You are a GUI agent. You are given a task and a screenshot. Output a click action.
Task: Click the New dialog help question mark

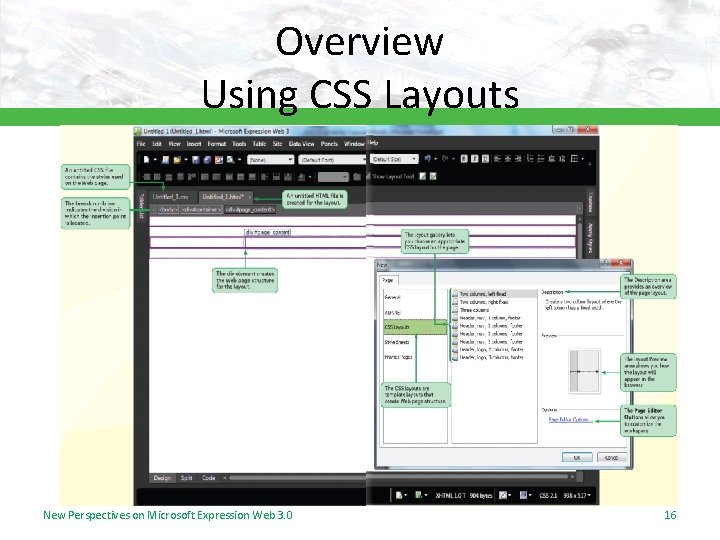click(x=605, y=263)
